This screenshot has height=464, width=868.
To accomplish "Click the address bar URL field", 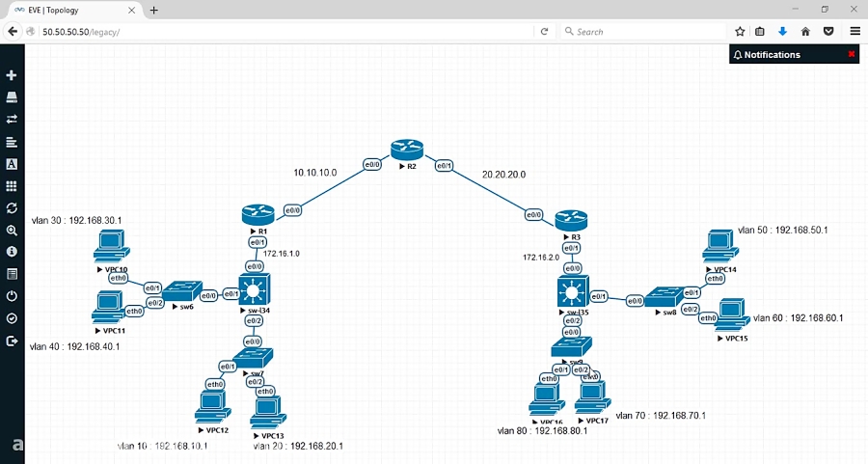I will click(287, 32).
